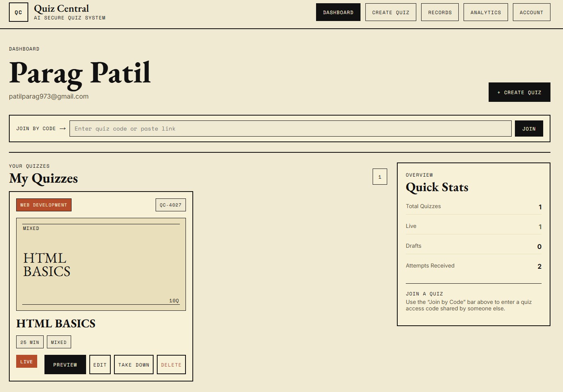The image size is (563, 392).
Task: Click the Drafts stat label
Action: pos(413,246)
